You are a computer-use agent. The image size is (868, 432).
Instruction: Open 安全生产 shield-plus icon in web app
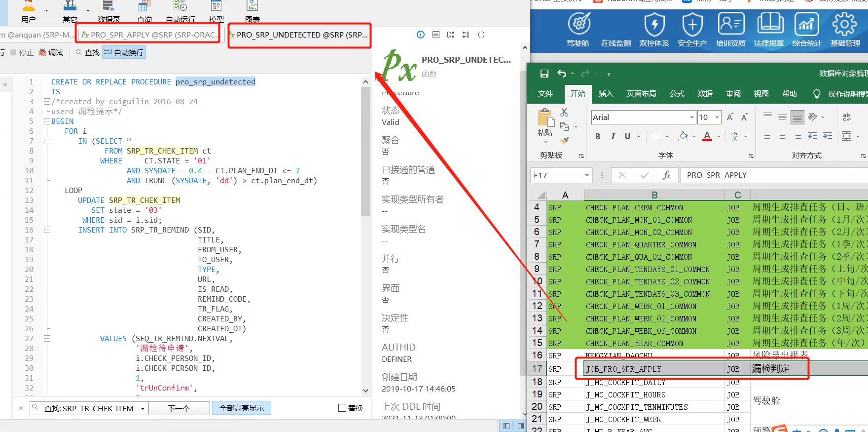tap(692, 29)
